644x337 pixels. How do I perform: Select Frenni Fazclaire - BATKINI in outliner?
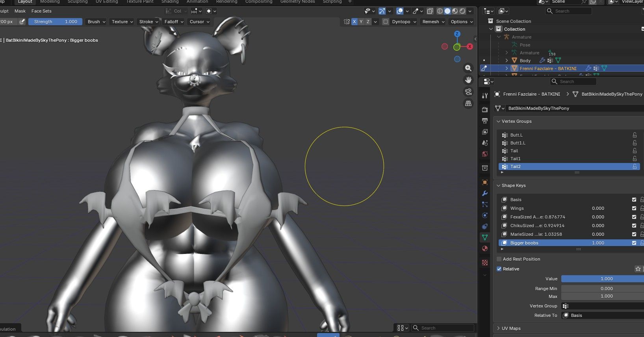click(548, 69)
